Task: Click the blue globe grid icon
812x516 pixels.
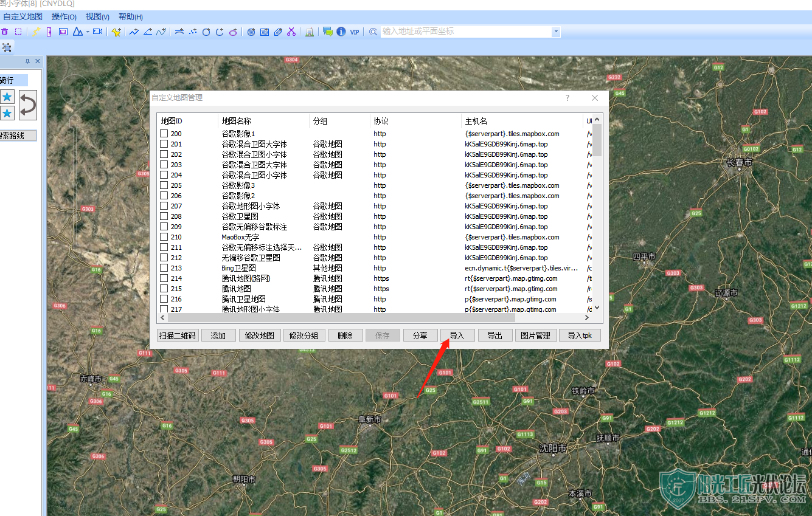Action: coord(251,32)
